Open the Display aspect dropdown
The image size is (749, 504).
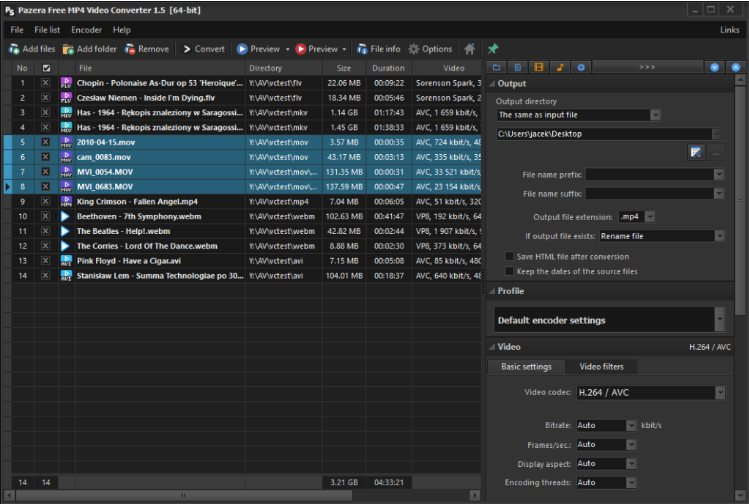(631, 464)
